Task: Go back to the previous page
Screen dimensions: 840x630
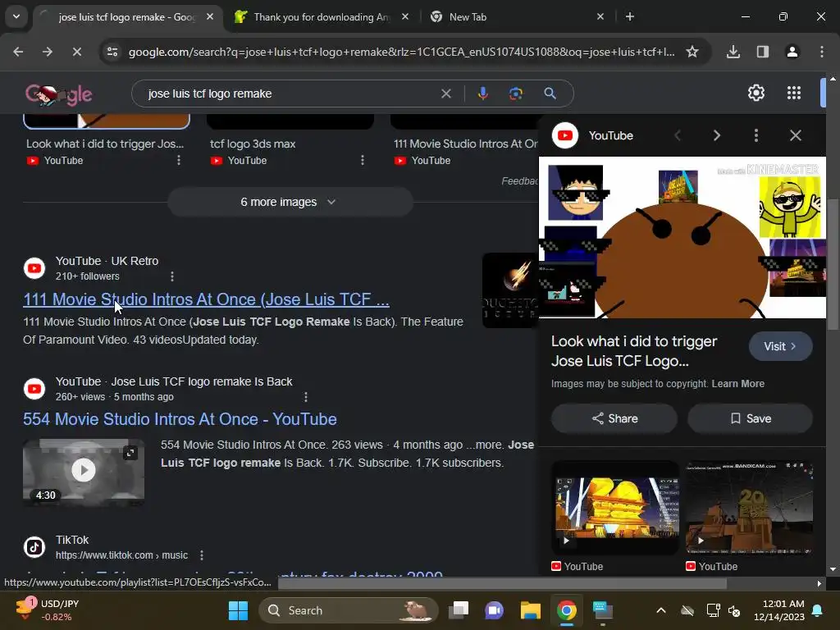Action: [x=18, y=52]
